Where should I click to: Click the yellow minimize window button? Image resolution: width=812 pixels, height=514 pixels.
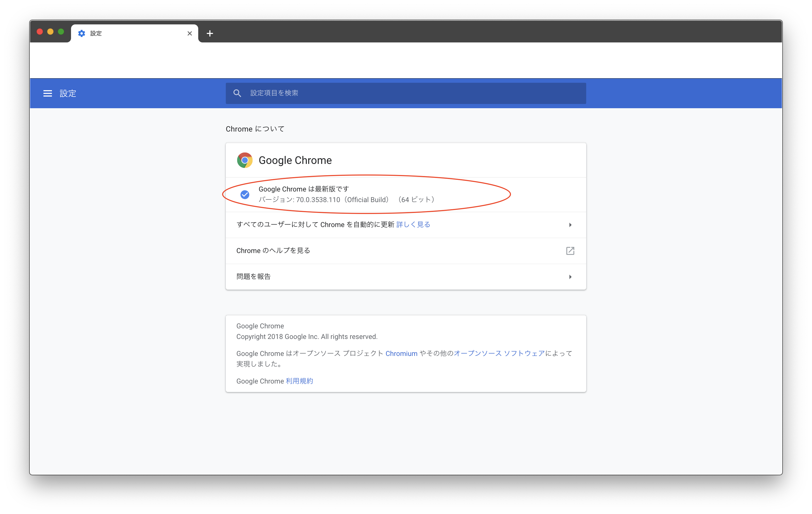[50, 32]
